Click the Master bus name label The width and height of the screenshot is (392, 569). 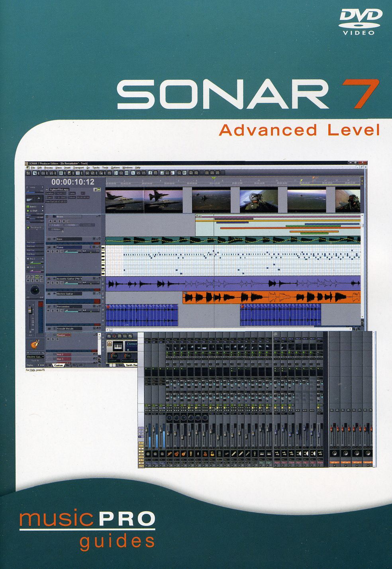click(63, 335)
